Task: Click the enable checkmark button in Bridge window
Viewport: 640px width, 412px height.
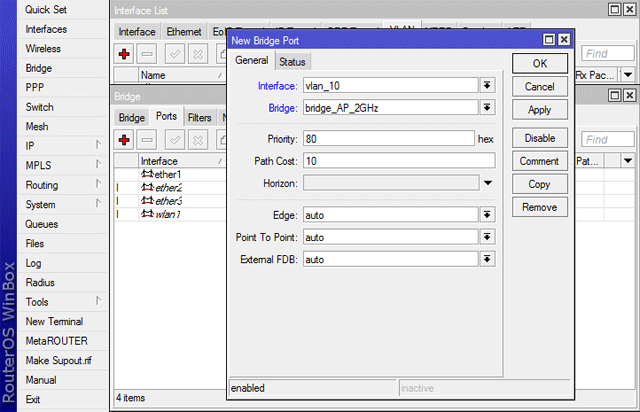Action: pyautogui.click(x=175, y=140)
